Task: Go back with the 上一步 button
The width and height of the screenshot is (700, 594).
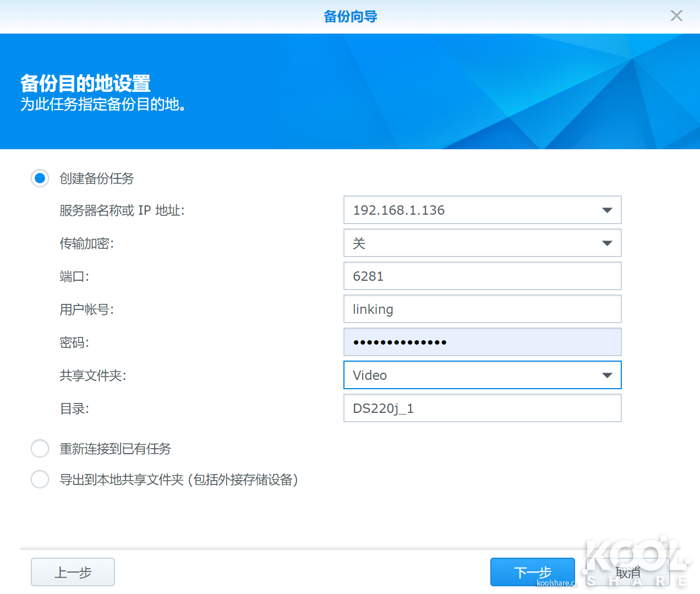Action: (x=73, y=573)
